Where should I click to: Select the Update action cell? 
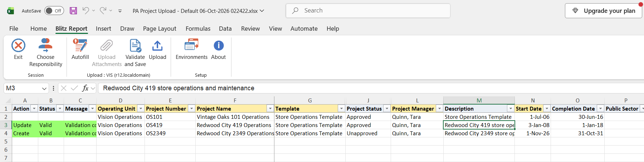pyautogui.click(x=25, y=125)
